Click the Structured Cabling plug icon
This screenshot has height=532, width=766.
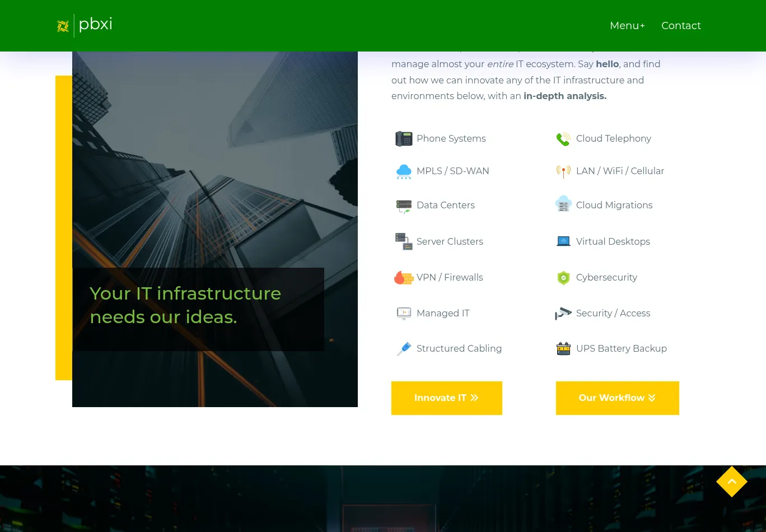point(404,349)
